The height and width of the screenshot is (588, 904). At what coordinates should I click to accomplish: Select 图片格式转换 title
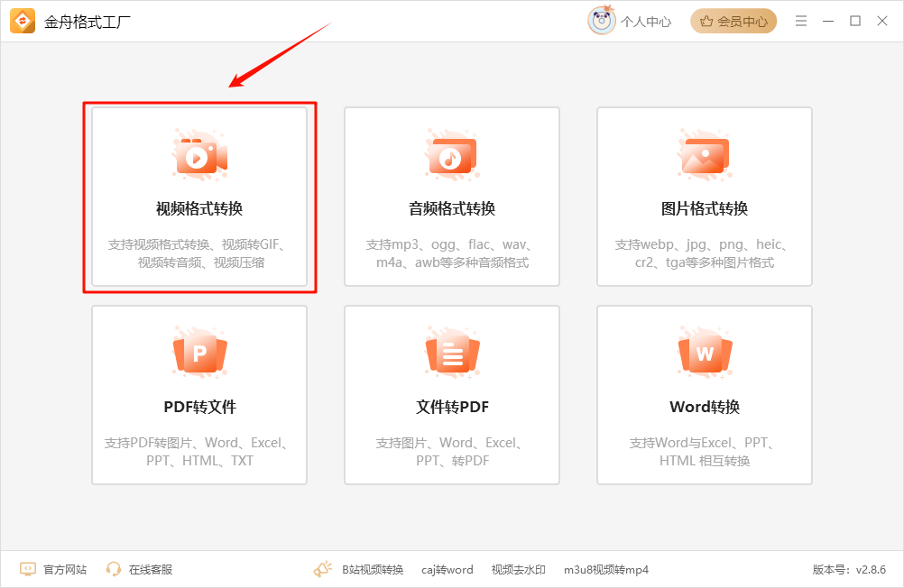[x=705, y=208]
